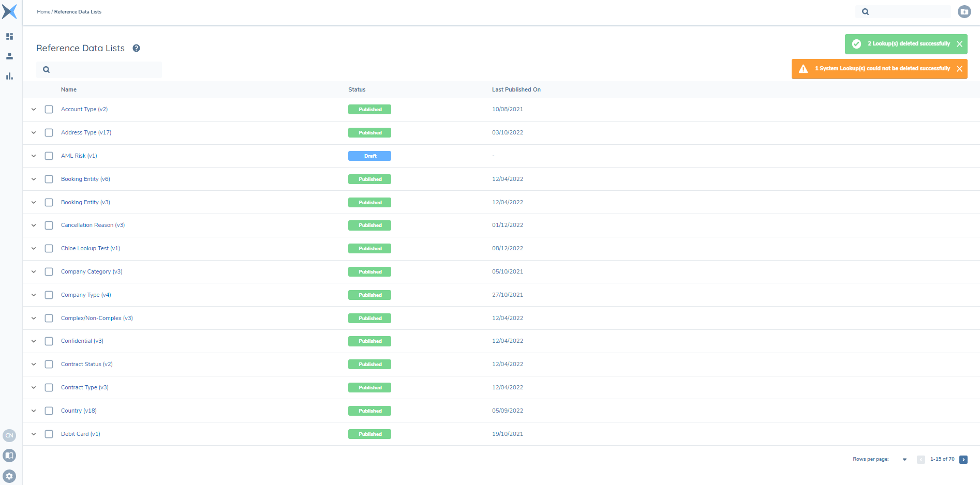This screenshot has height=485, width=980.
Task: Select the user management icon in the sidebar
Action: 9,56
